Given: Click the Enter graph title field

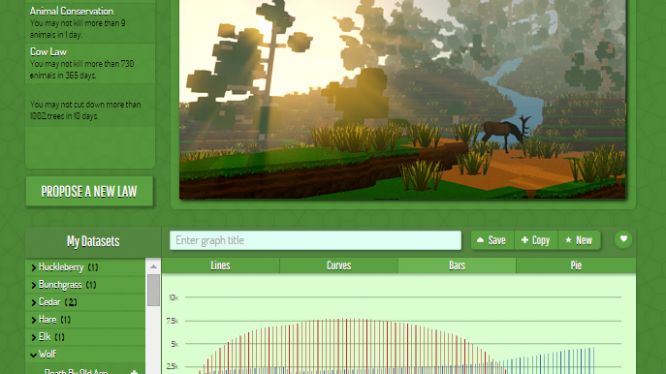Looking at the screenshot, I should (315, 240).
